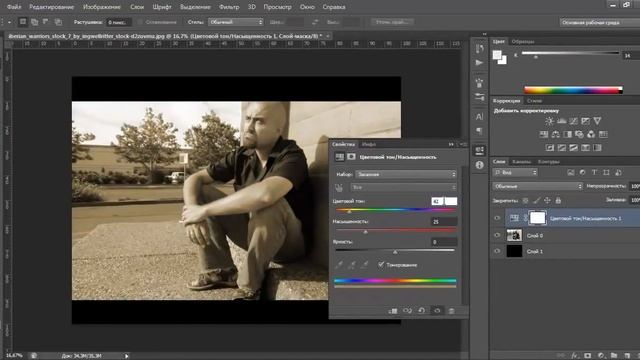Click view previous state icon
The height and width of the screenshot is (360, 640).
(x=407, y=311)
